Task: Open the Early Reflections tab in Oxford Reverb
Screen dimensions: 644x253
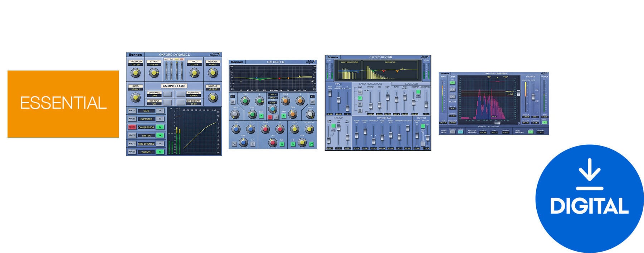Action: (x=371, y=84)
